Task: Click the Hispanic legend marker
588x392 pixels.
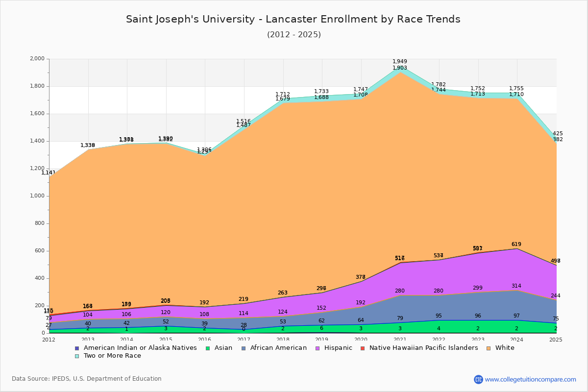Action: point(317,348)
